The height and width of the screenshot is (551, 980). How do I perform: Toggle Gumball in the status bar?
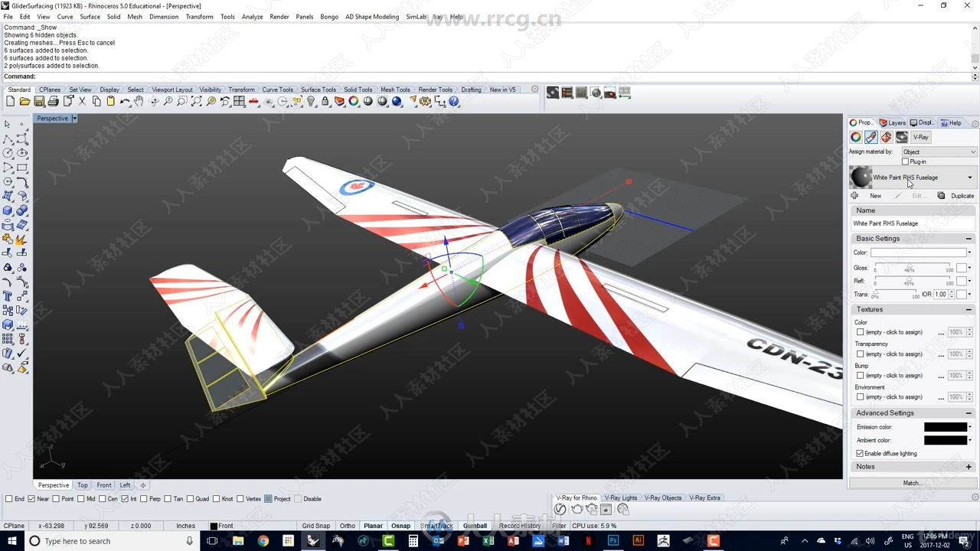[475, 526]
